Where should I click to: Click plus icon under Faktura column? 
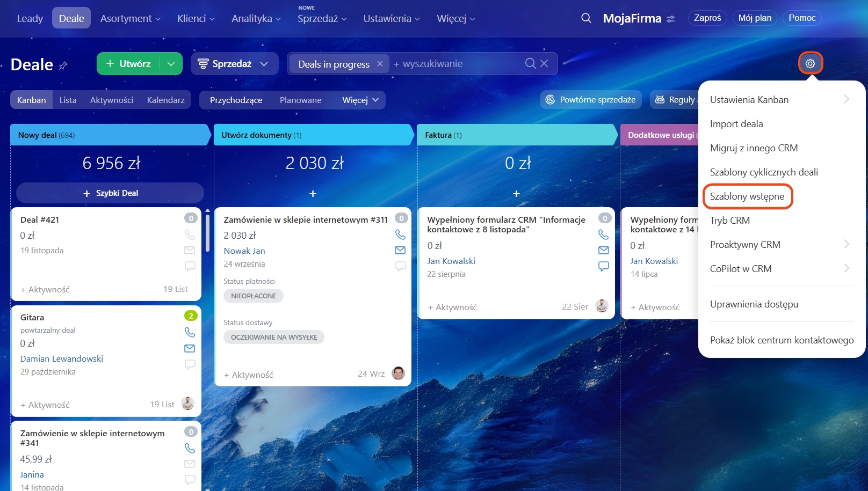(516, 193)
